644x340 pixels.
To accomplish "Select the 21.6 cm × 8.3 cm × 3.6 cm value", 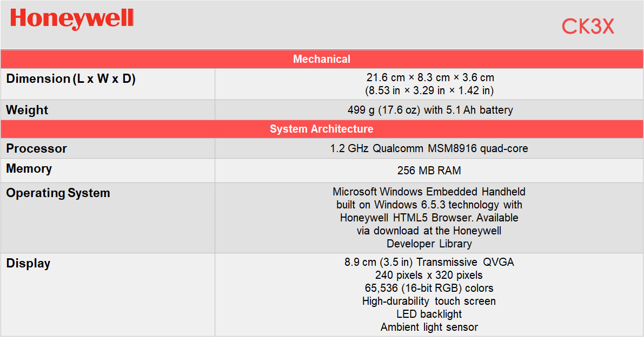I will [429, 77].
